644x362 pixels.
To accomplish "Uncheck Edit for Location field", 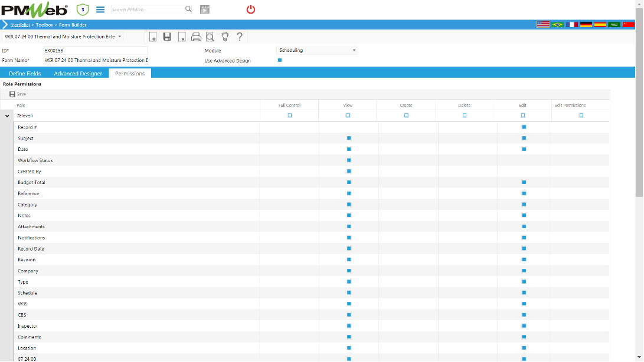I will coord(524,348).
